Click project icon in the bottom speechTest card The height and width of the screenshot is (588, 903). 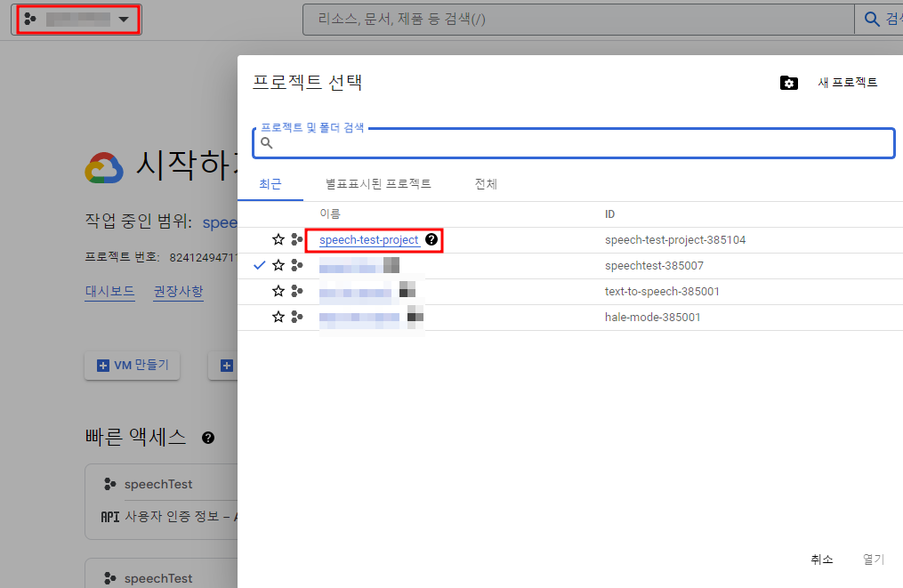(x=109, y=577)
